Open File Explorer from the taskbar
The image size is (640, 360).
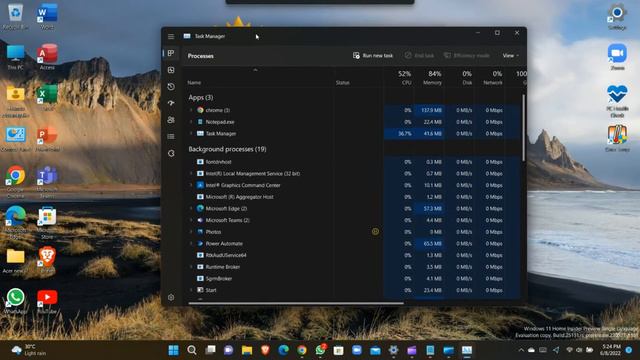coord(247,350)
